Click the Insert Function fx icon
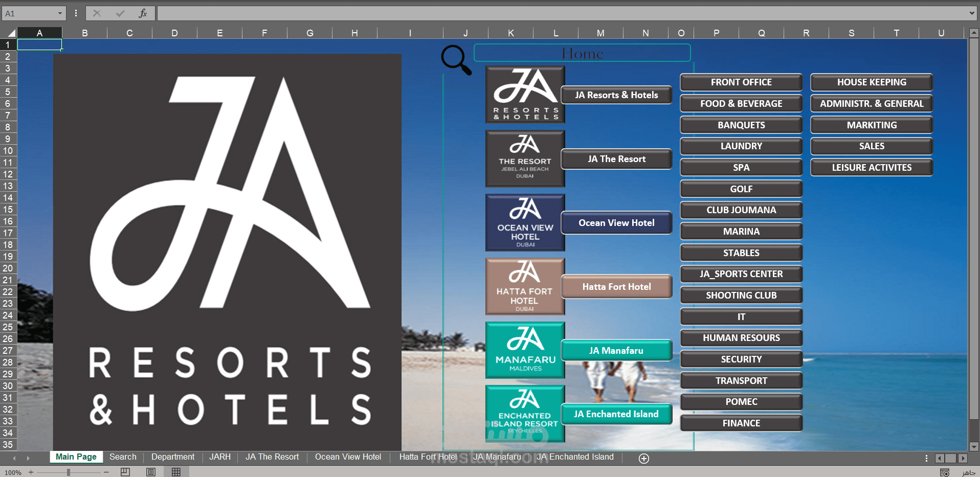The height and width of the screenshot is (477, 980). 143,13
